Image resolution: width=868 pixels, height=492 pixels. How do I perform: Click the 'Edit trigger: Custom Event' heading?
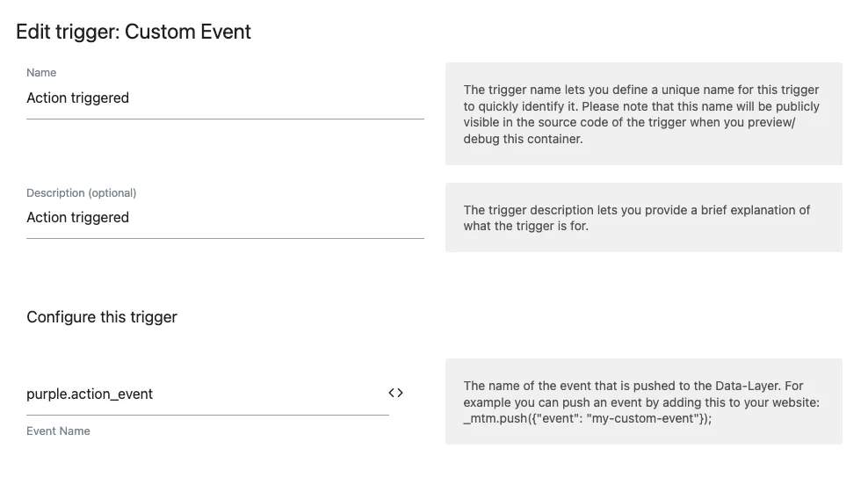click(x=134, y=33)
